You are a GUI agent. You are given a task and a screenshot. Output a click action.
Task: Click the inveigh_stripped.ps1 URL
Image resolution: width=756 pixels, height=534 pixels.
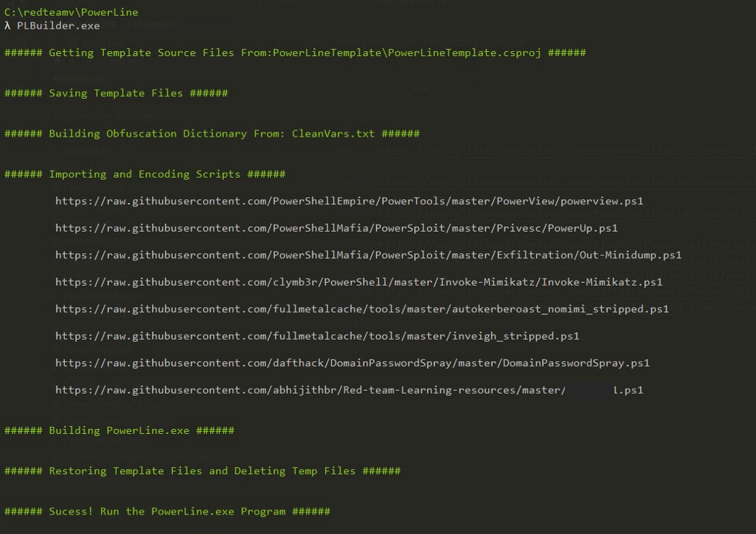(318, 336)
